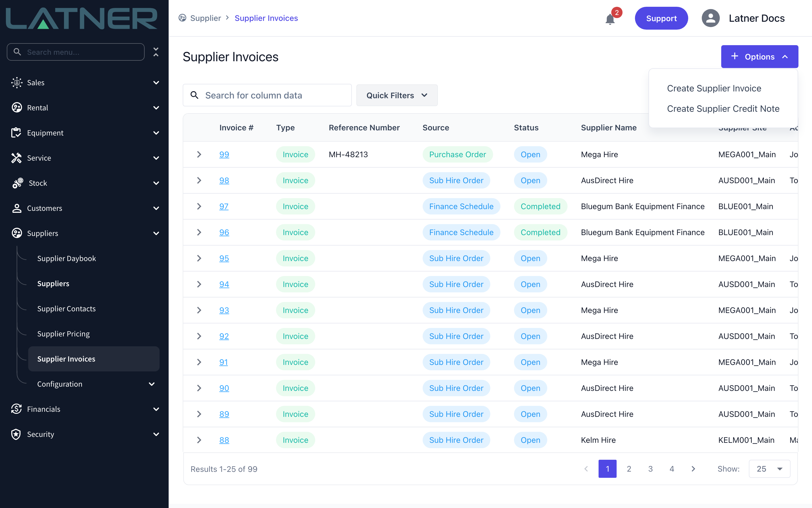Open the user avatar icon

pyautogui.click(x=710, y=18)
